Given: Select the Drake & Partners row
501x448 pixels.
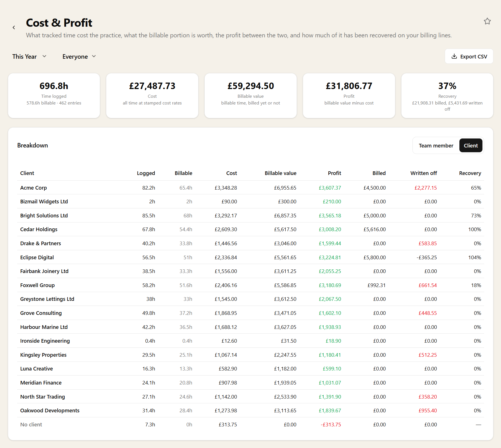Looking at the screenshot, I should (250, 243).
